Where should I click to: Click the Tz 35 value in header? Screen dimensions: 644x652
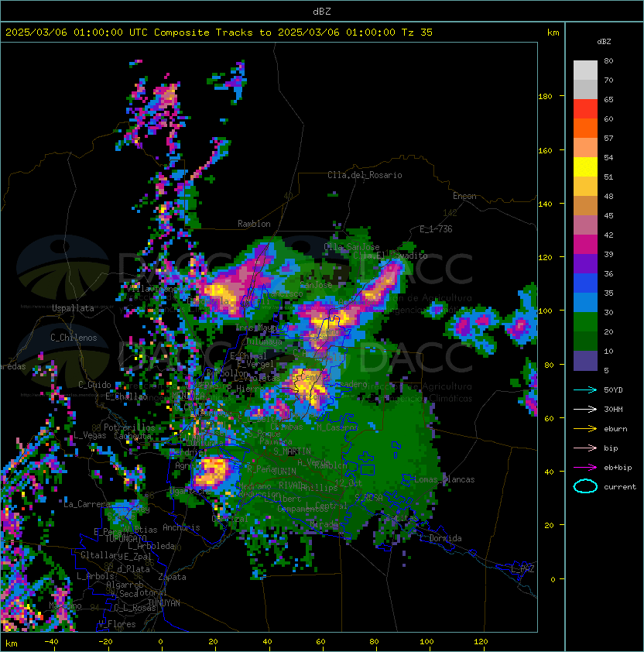pyautogui.click(x=417, y=33)
